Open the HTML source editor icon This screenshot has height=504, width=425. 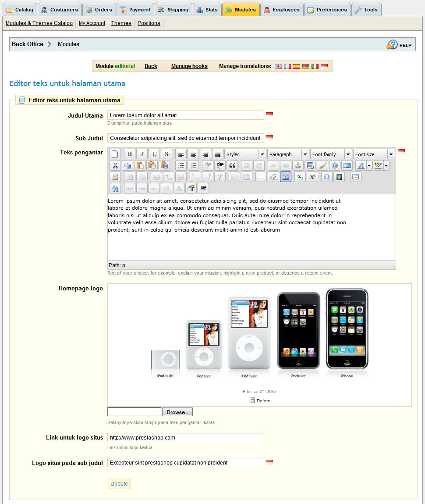tap(347, 165)
